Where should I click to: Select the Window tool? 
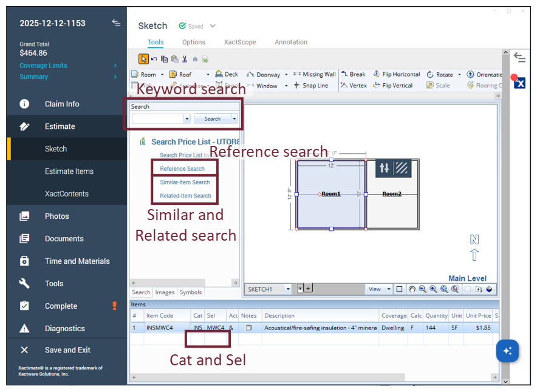[262, 86]
